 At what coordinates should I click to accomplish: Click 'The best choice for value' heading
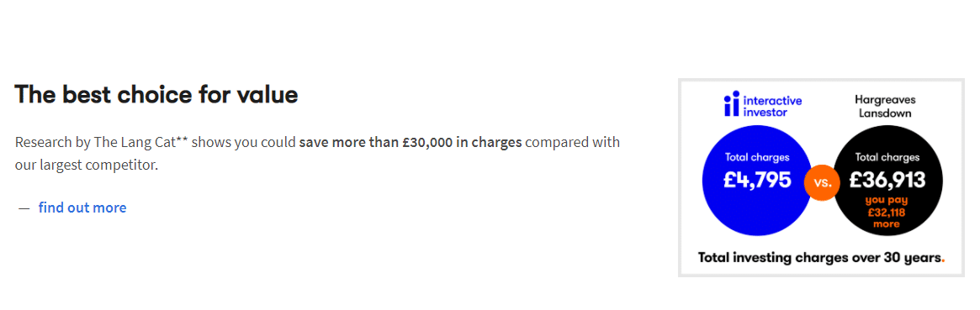click(156, 95)
